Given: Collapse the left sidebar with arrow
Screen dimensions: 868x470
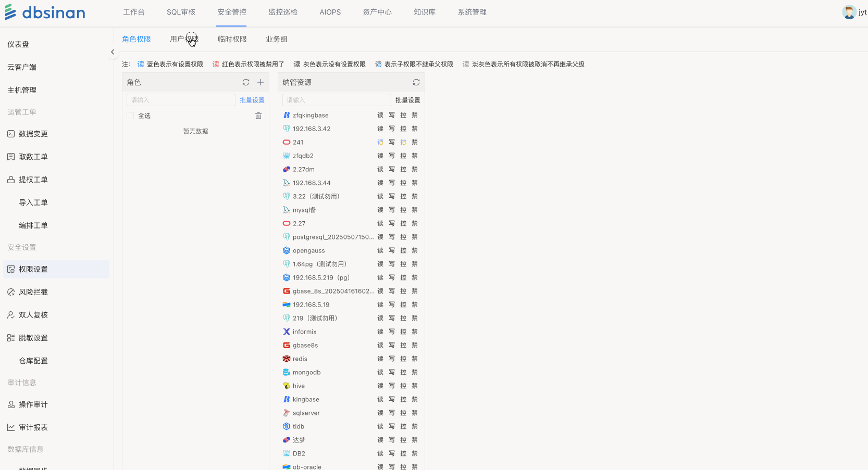Looking at the screenshot, I should point(113,52).
